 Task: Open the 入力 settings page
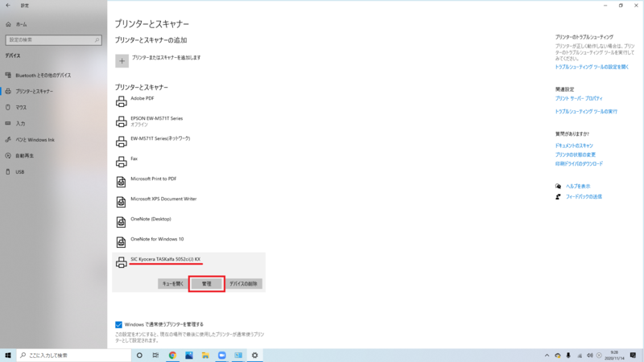(x=15, y=124)
